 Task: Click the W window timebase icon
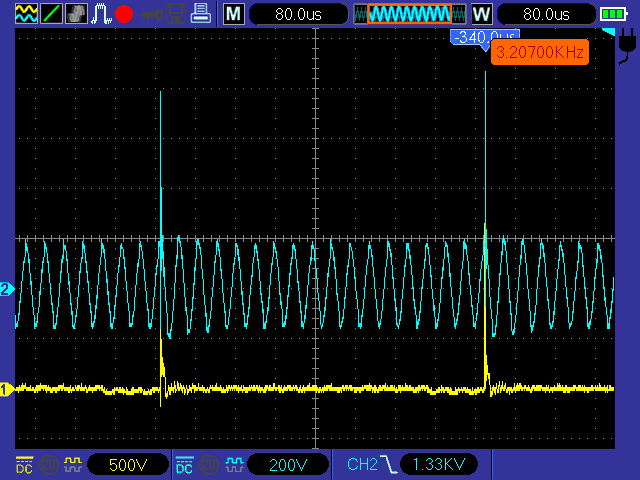(481, 14)
